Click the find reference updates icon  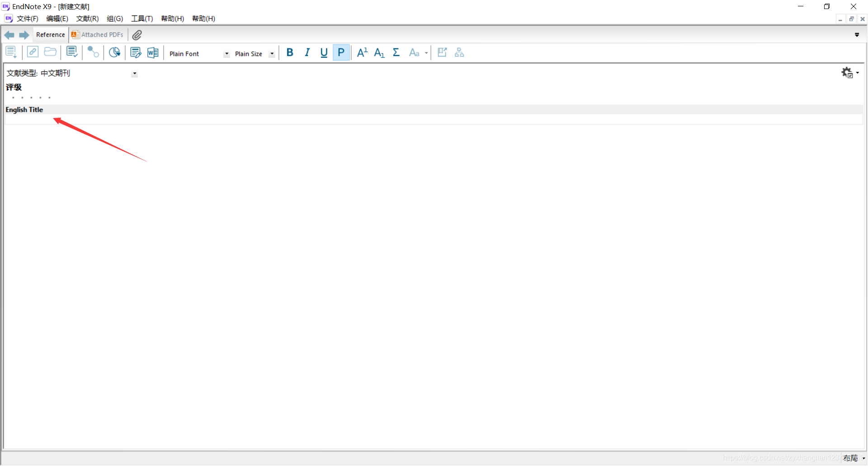(x=114, y=52)
